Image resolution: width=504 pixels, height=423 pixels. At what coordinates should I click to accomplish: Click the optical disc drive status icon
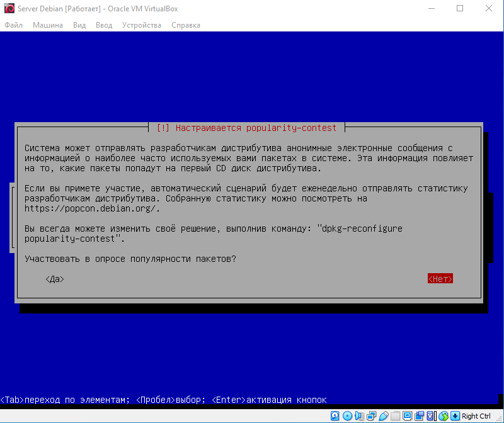[347, 416]
